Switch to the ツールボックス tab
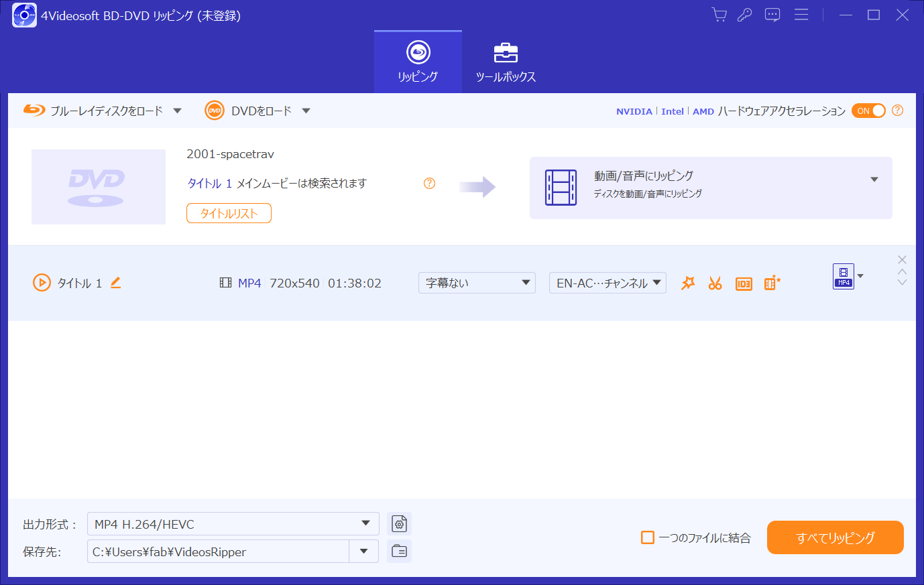 pyautogui.click(x=506, y=62)
